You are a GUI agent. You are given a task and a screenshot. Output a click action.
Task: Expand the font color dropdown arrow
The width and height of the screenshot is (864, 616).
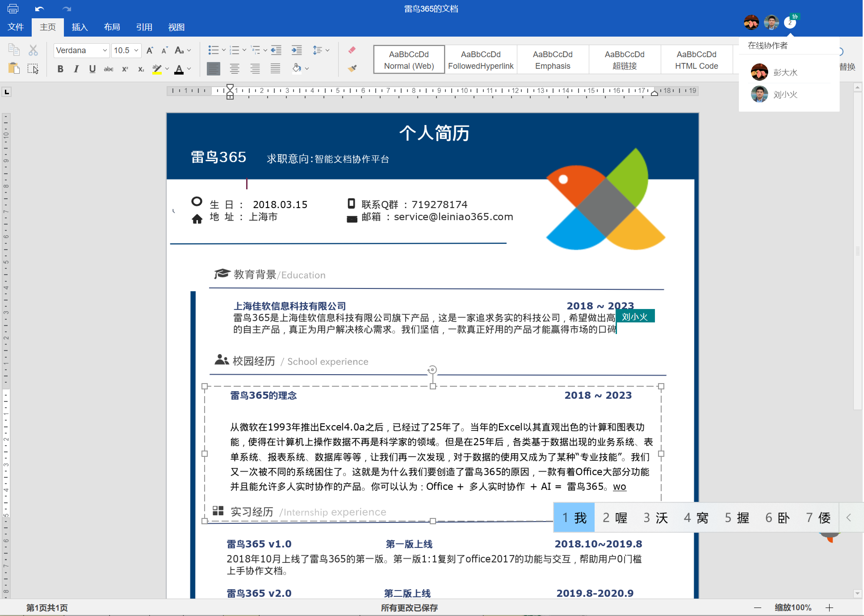tap(189, 69)
